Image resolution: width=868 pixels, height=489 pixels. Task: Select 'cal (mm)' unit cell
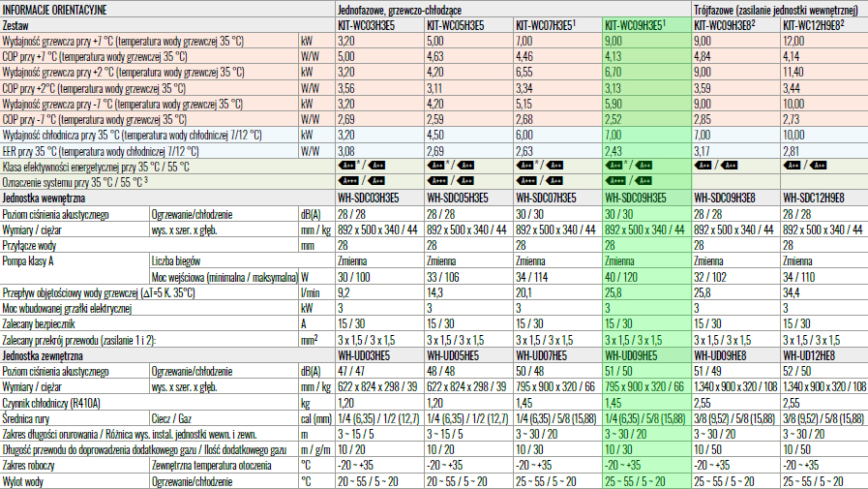click(316, 418)
